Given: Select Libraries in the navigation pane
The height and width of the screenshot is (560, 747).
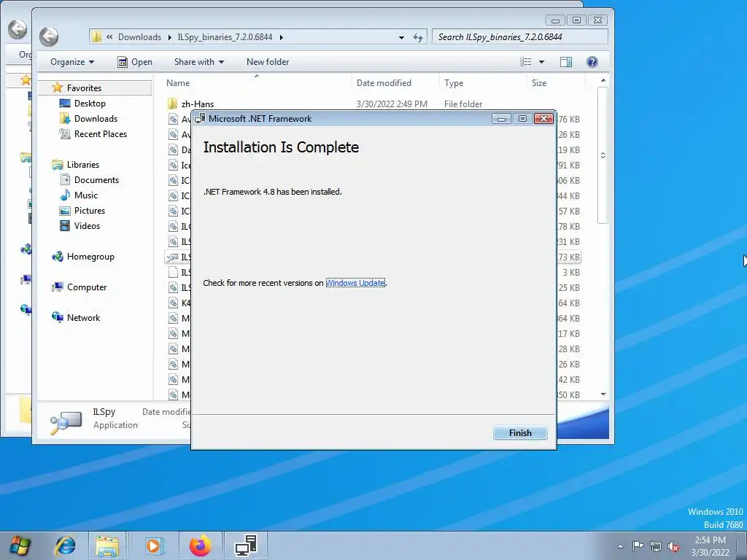Looking at the screenshot, I should tap(83, 164).
